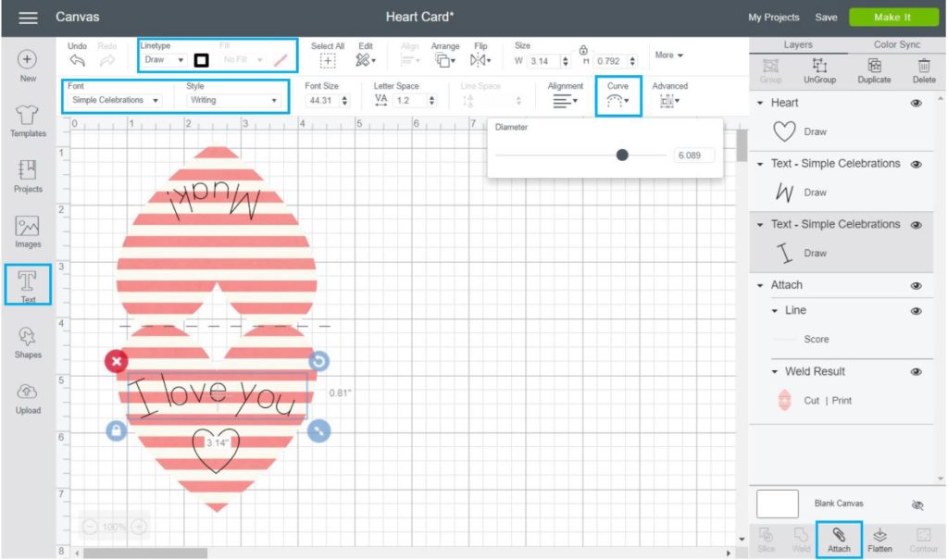The height and width of the screenshot is (560, 948).
Task: Open the Style Writing dropdown
Action: [x=232, y=100]
